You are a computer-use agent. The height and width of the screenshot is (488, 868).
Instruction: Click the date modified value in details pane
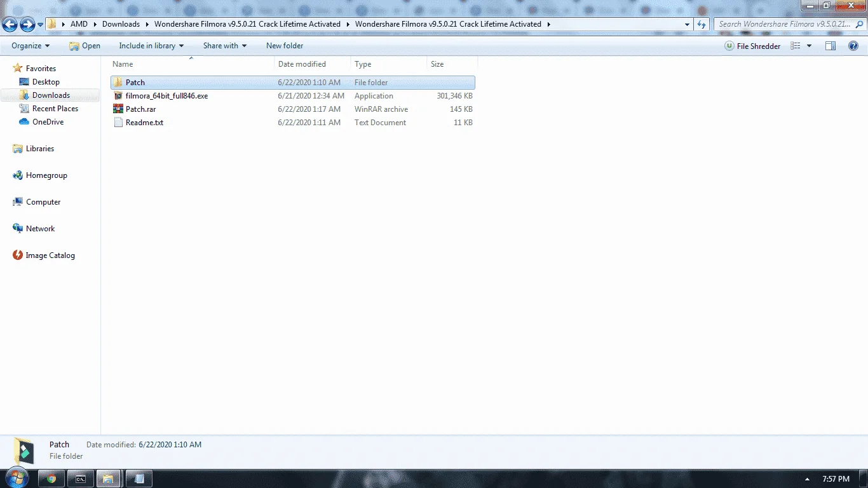pos(170,445)
